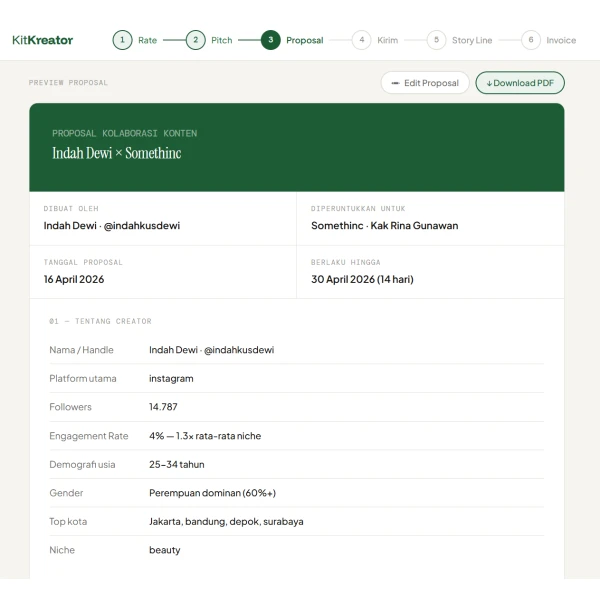The width and height of the screenshot is (600, 600).
Task: Open the KitKreator logo home link
Action: (42, 40)
